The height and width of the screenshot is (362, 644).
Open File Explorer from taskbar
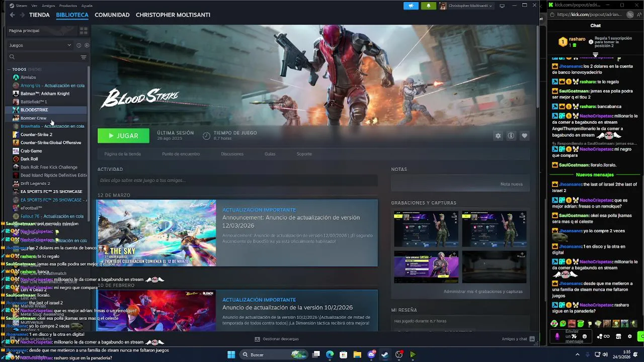point(357,354)
